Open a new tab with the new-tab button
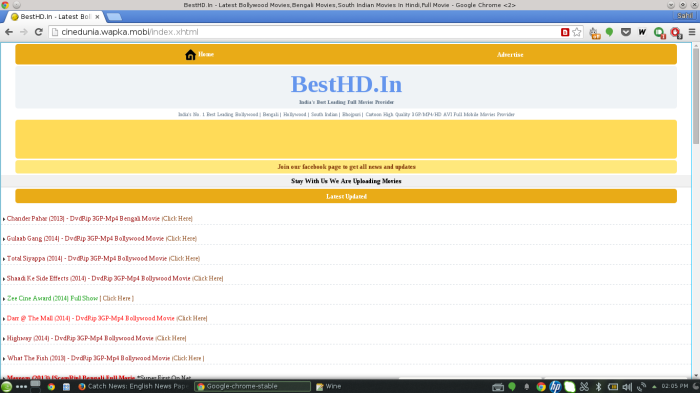The width and height of the screenshot is (700, 393). [114, 17]
